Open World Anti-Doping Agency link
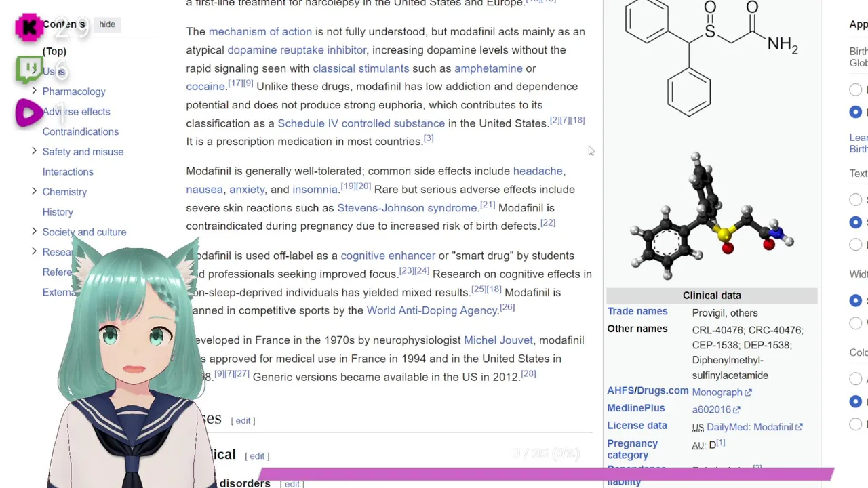868x488 pixels. click(x=432, y=310)
